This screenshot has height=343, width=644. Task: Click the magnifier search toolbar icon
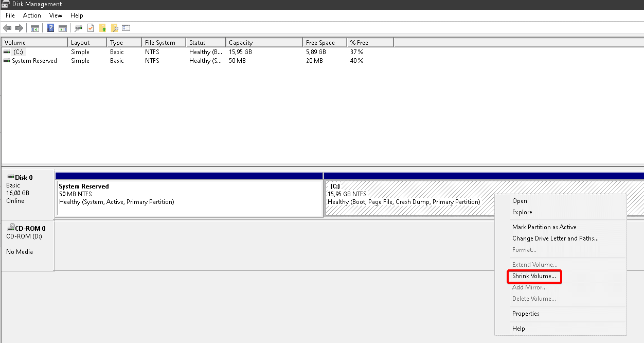pos(115,28)
